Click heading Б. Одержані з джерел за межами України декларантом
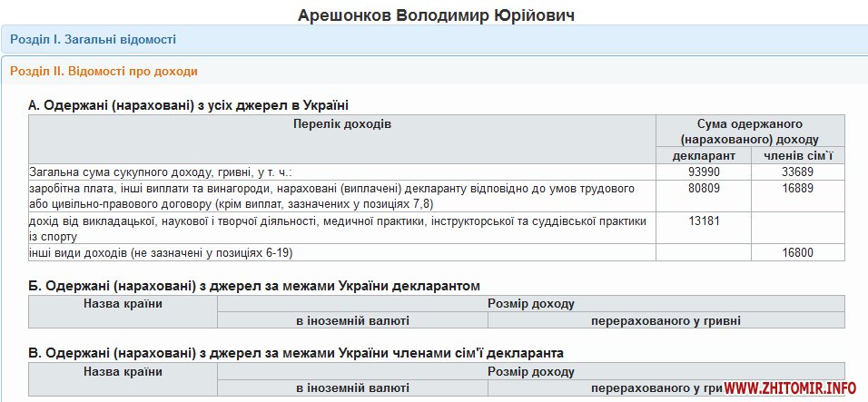Screen dimensions: 868x402 (x=254, y=286)
